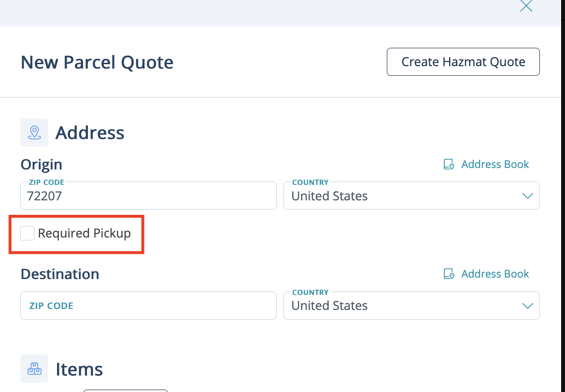Click the Address section heading text

pos(90,133)
